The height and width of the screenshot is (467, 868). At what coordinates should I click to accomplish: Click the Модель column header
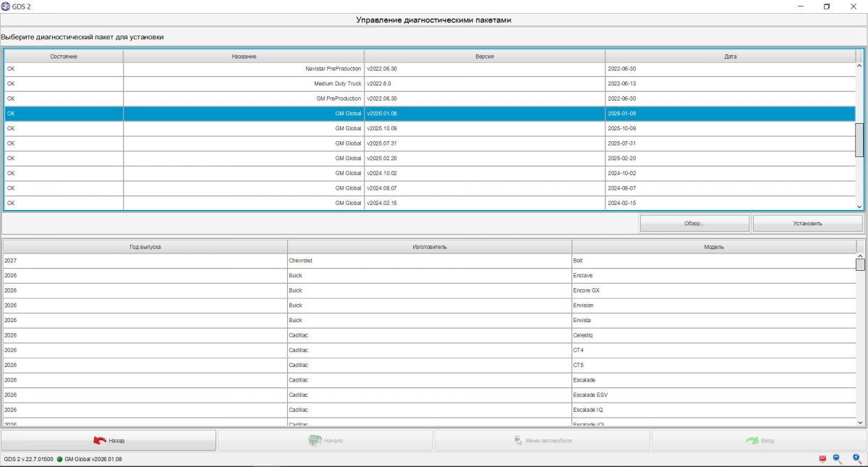pos(713,247)
